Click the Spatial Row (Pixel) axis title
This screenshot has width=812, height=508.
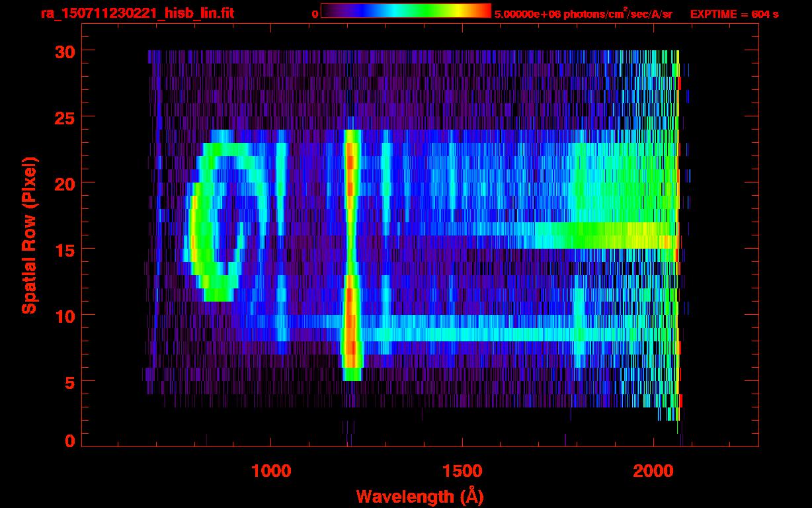pos(29,235)
